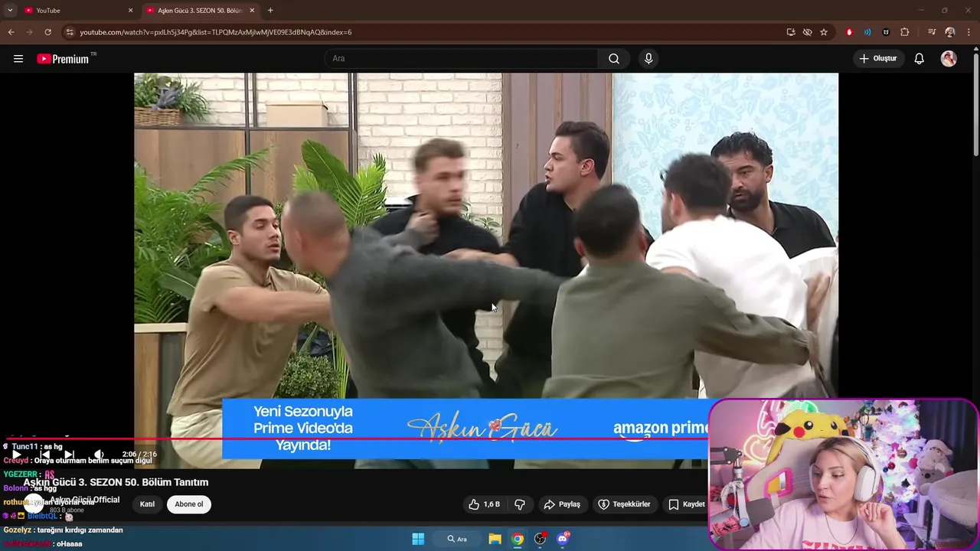Reload the current page
The height and width of the screenshot is (551, 980).
pyautogui.click(x=47, y=32)
